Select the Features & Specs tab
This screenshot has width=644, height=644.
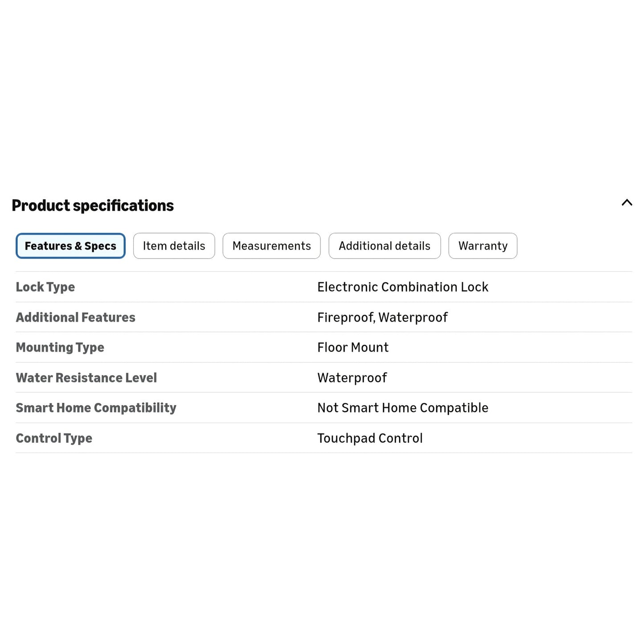pos(70,246)
